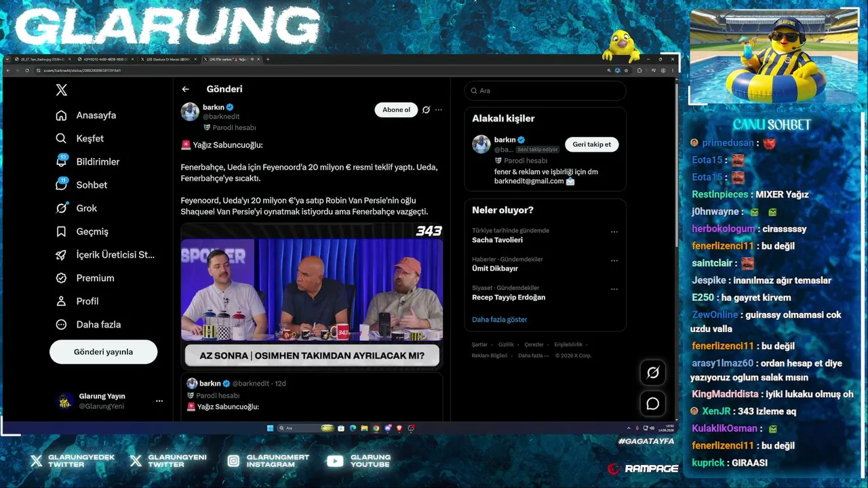Open a new browser tab
Screen dimensions: 868x488
click(x=268, y=59)
